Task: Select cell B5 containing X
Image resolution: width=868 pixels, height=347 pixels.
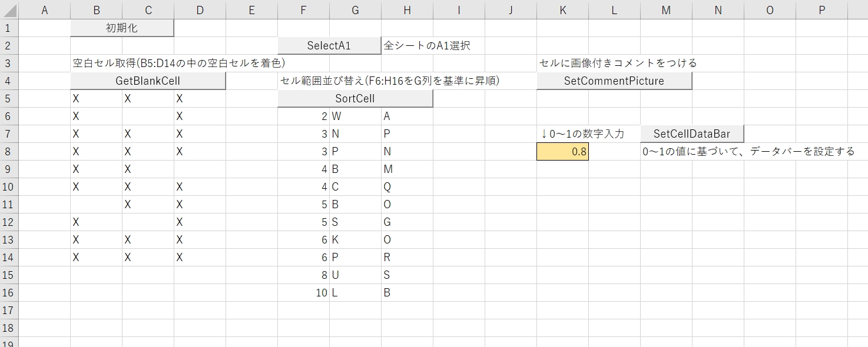Action: (95, 98)
